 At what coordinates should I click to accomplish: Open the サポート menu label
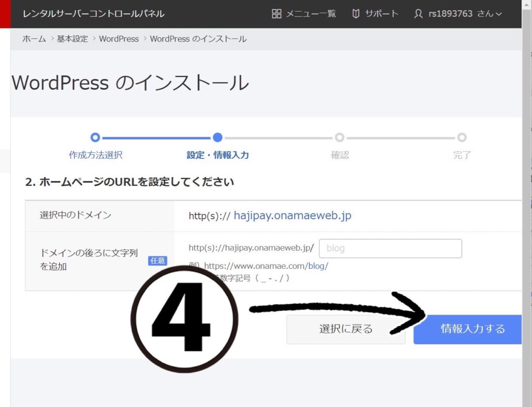(381, 14)
